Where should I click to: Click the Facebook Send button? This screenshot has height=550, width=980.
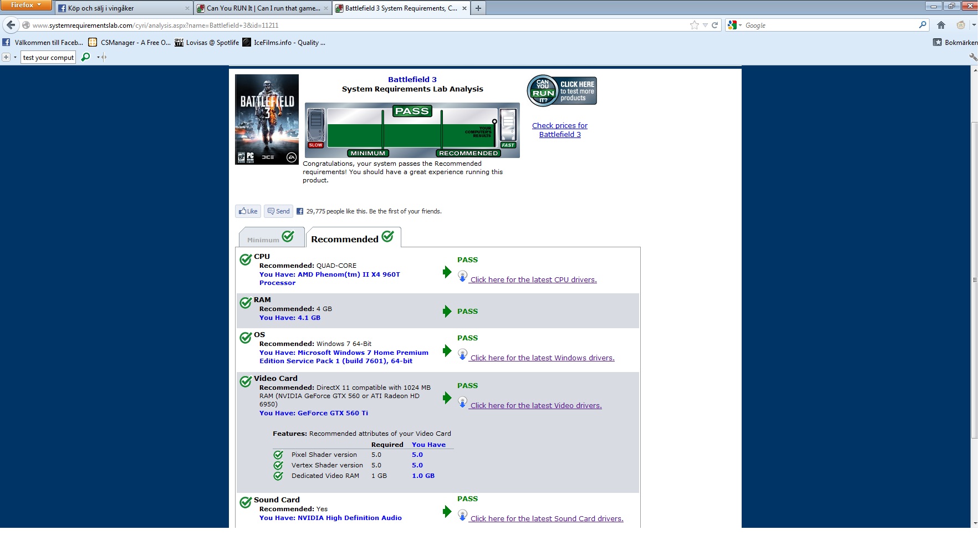click(x=278, y=211)
